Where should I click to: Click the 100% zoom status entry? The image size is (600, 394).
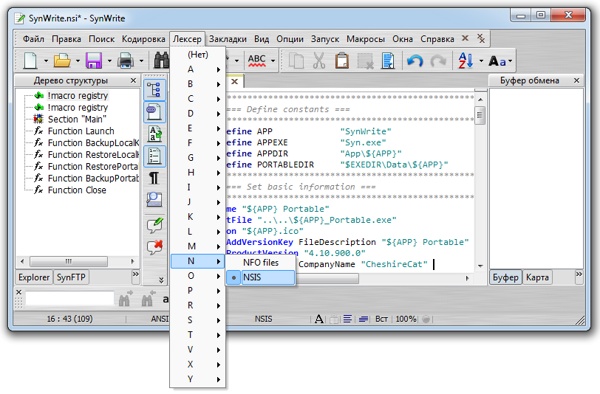coord(405,319)
